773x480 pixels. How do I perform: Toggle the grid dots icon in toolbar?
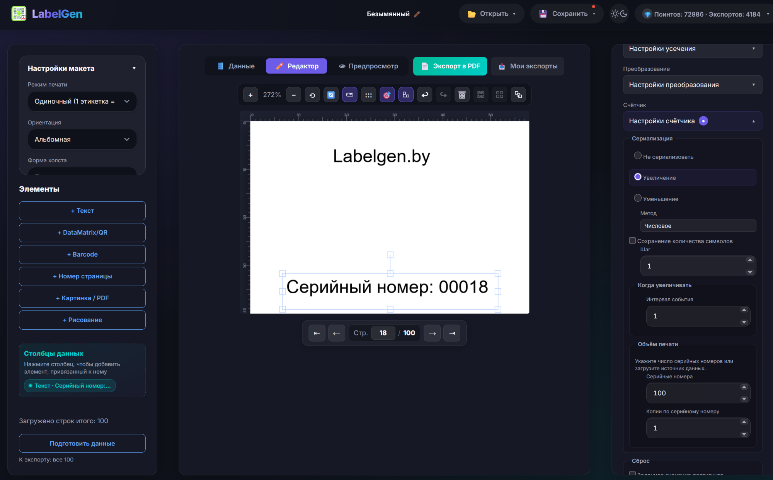[x=368, y=95]
